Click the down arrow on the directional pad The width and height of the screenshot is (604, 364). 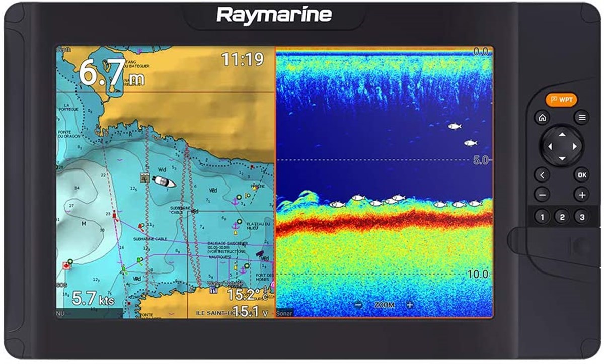tap(562, 159)
